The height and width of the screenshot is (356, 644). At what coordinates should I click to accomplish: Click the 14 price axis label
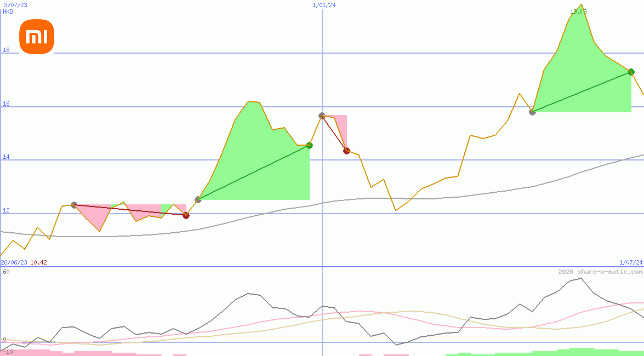coord(6,157)
